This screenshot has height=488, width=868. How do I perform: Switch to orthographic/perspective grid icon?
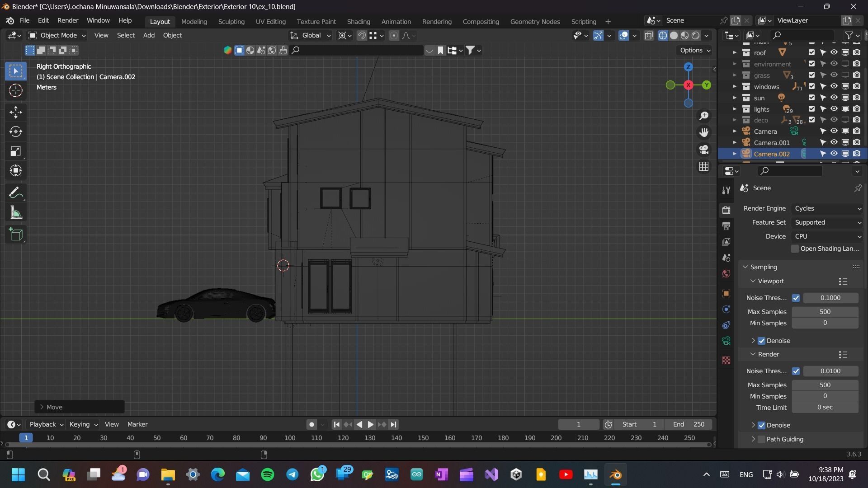click(x=704, y=167)
